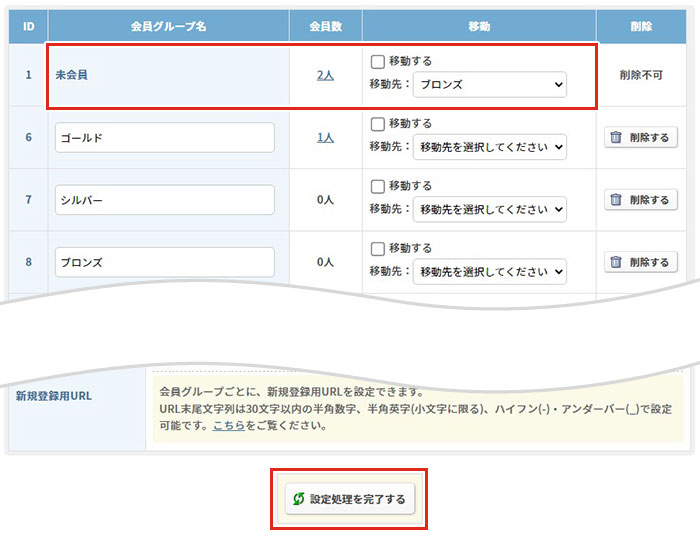Delete the ゴールド group with 削除する

pos(641,137)
